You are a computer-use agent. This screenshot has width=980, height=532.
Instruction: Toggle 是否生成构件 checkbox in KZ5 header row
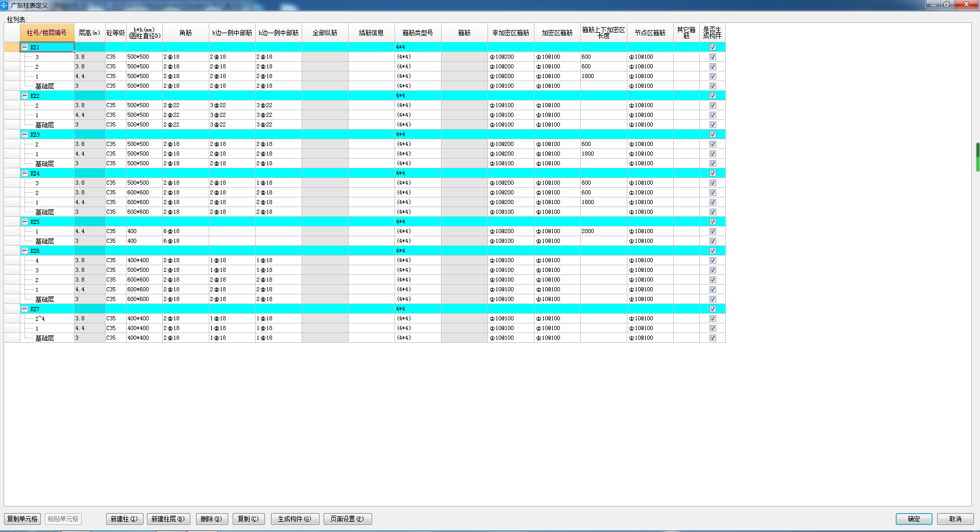click(713, 221)
